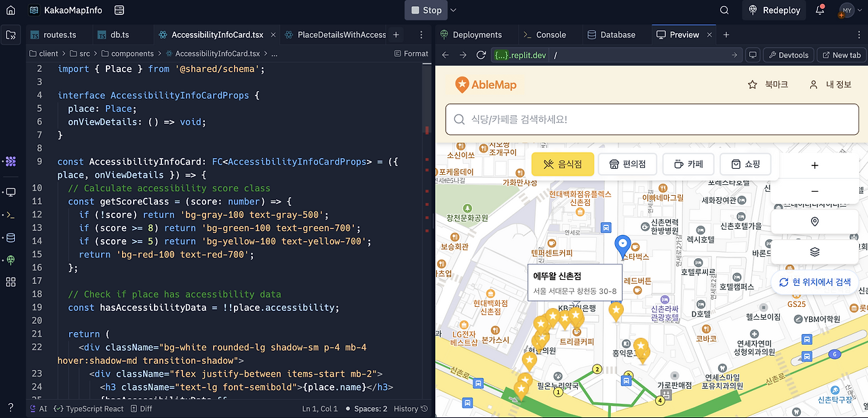Click the components folder in breadcrumb
This screenshot has width=868, height=418.
pyautogui.click(x=126, y=54)
